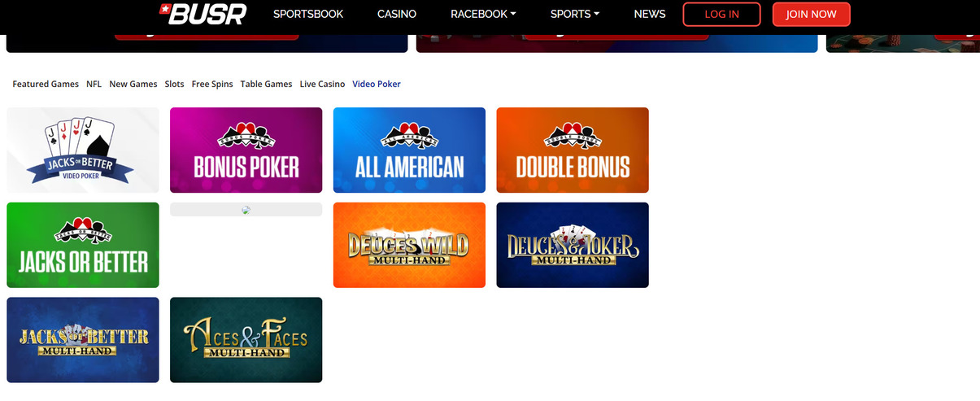Click the Log In button

[721, 15]
